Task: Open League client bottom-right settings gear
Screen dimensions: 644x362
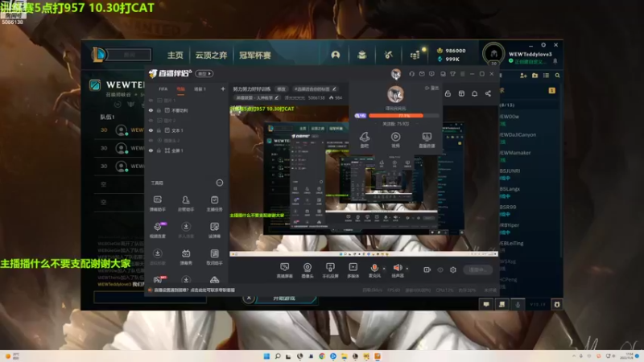Action: [x=557, y=304]
